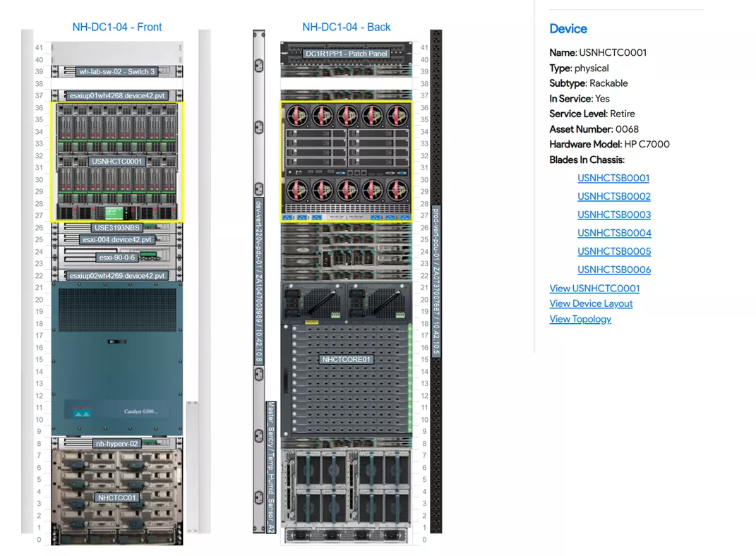
Task: Select the esxi-90-0-6 server
Action: coord(116,258)
